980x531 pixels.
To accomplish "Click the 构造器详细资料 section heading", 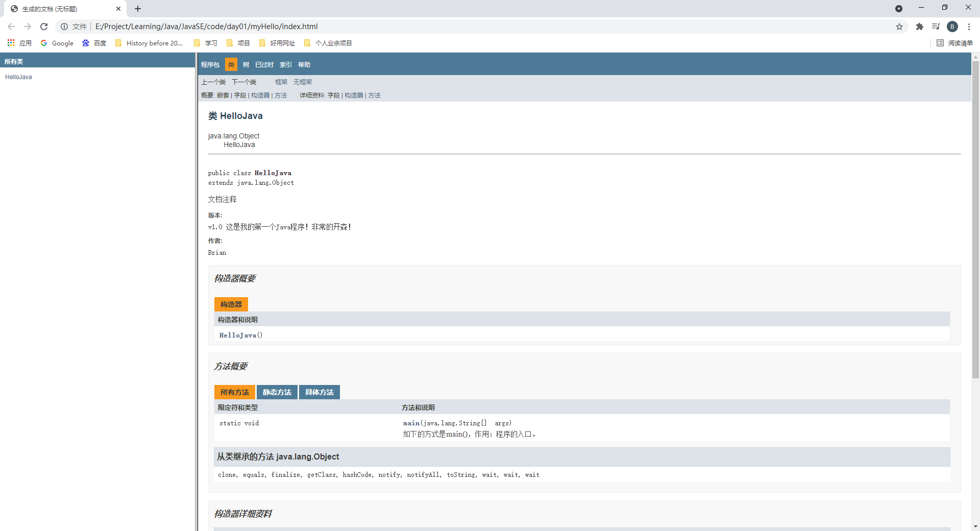I will (x=243, y=514).
